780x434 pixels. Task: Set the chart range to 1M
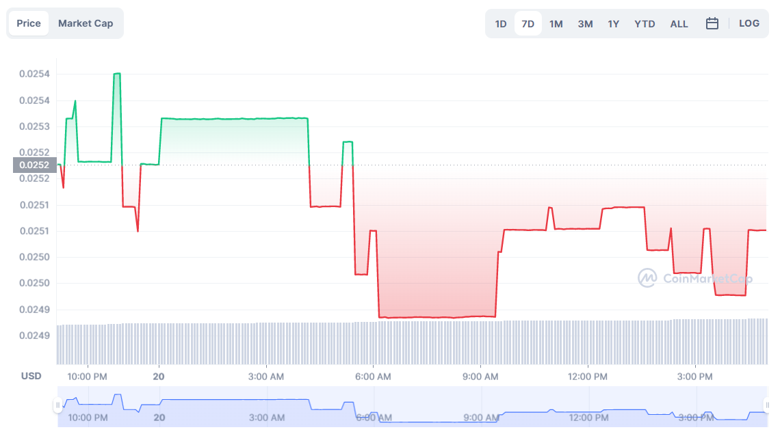(556, 24)
